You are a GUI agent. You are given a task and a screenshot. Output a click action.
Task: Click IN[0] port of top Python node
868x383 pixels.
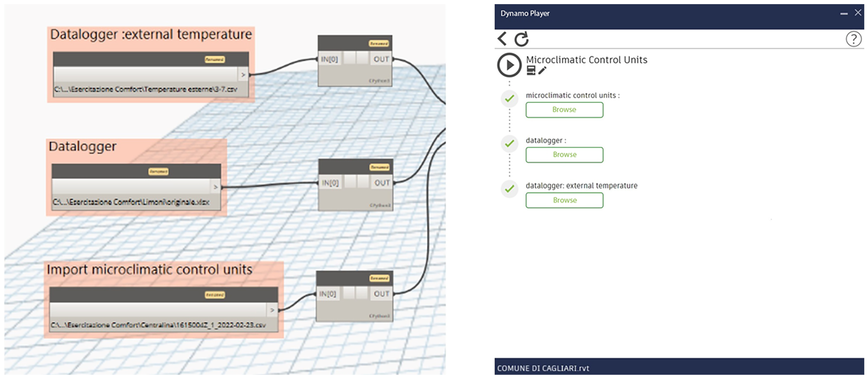click(x=329, y=59)
